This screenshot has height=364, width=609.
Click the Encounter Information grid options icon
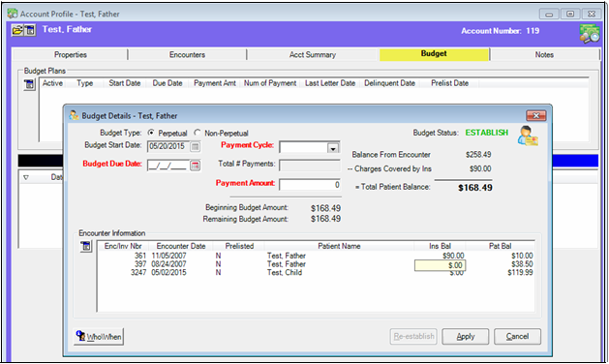point(86,246)
